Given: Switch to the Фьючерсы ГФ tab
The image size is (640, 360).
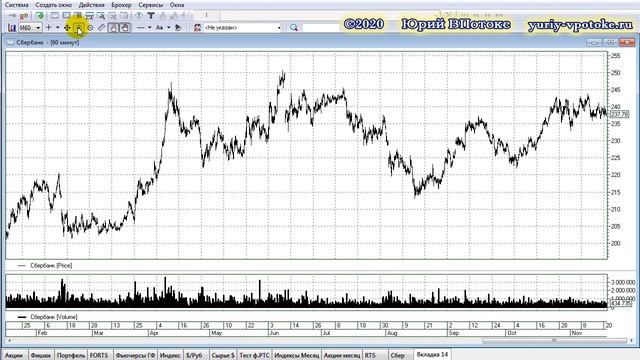Looking at the screenshot, I should 135,355.
